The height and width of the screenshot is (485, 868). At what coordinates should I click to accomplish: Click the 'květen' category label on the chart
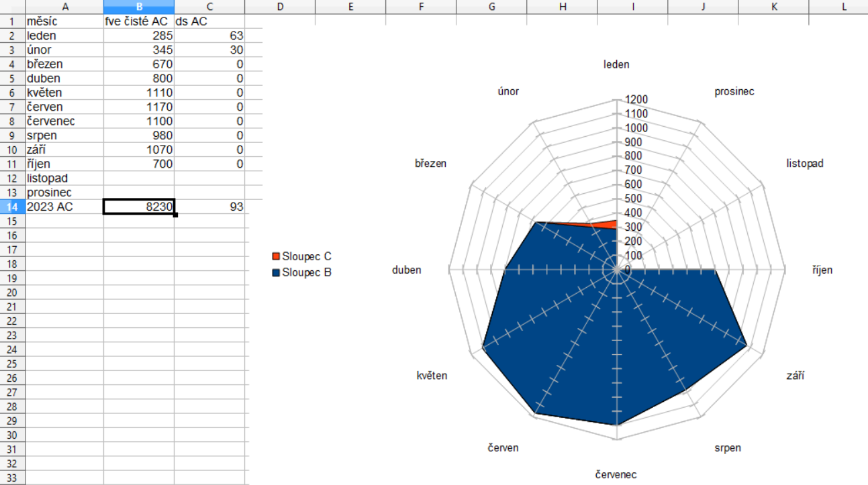pyautogui.click(x=432, y=375)
